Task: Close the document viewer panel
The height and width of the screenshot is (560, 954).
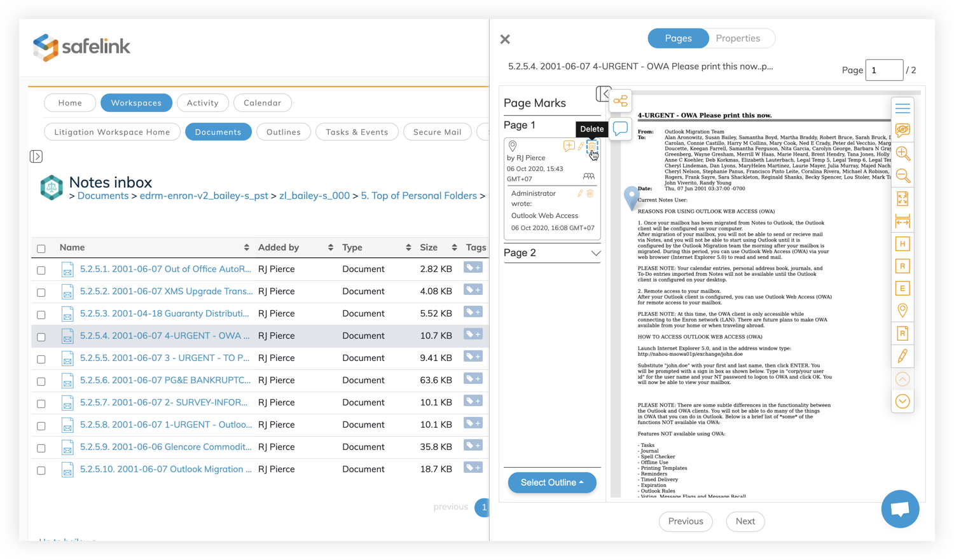Action: (505, 39)
